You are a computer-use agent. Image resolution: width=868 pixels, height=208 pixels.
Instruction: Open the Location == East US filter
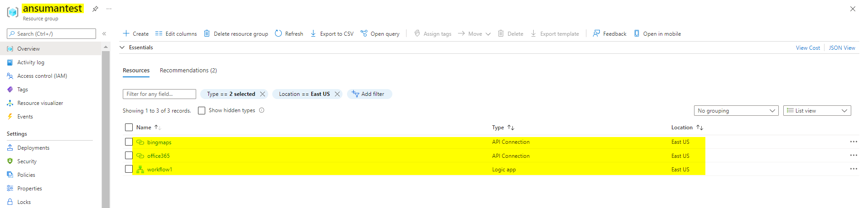coord(304,94)
